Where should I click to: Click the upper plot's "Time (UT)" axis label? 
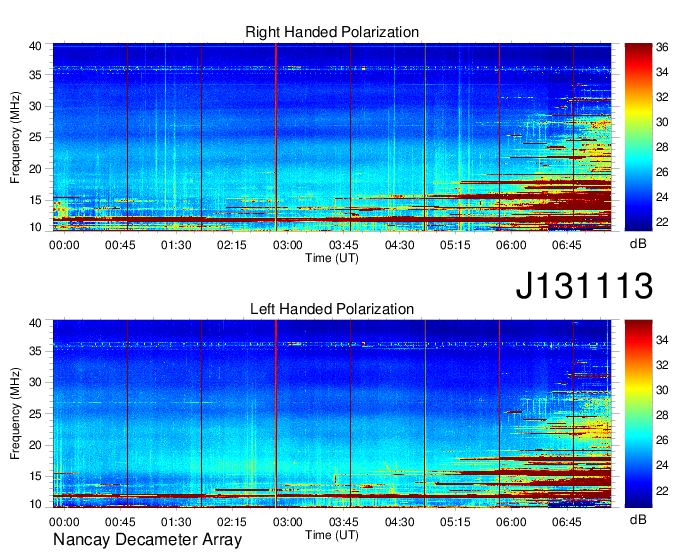(332, 258)
